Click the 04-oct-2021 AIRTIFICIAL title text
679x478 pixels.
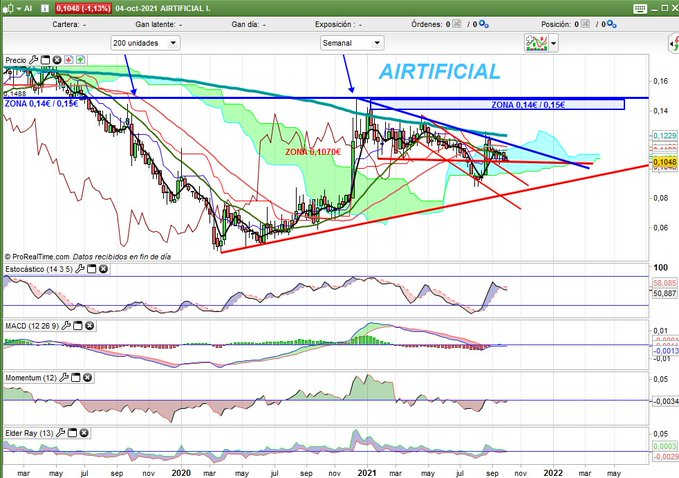tap(163, 8)
